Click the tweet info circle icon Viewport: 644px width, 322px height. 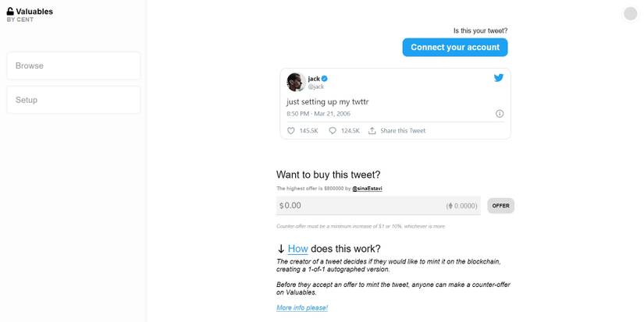click(500, 114)
